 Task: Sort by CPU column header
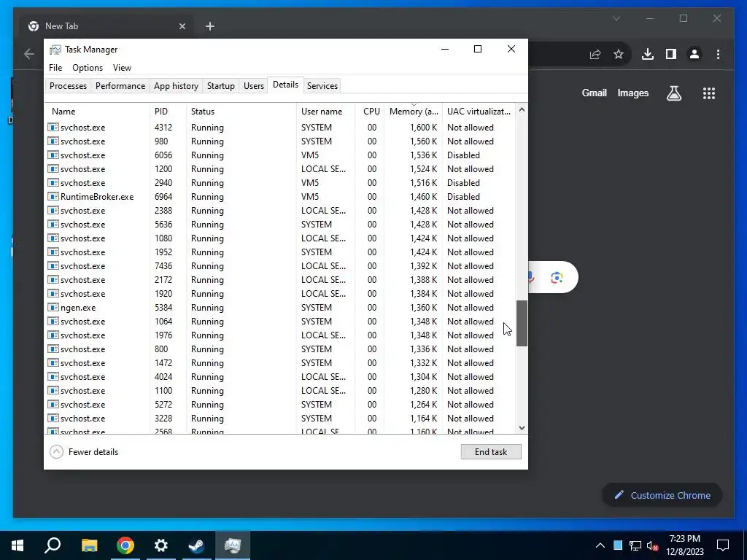pyautogui.click(x=370, y=112)
